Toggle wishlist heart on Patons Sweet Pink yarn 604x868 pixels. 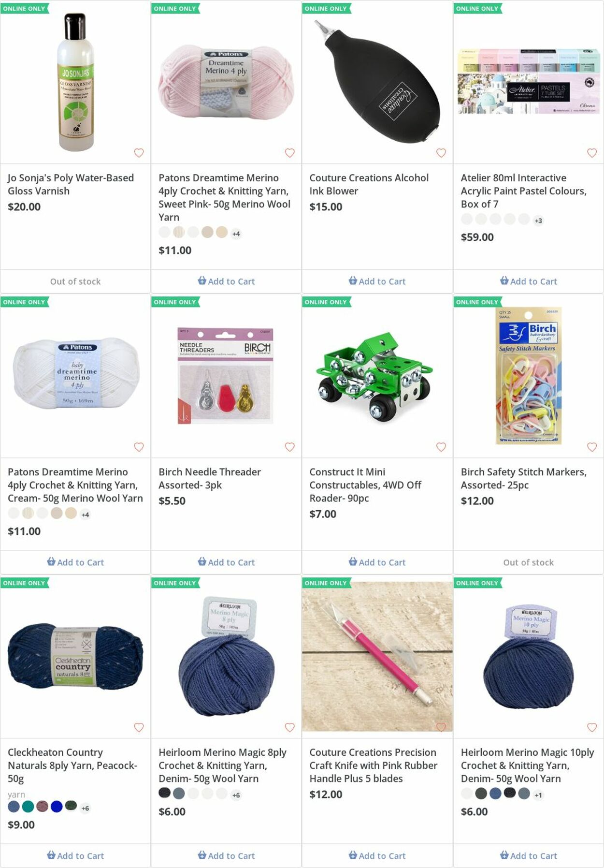(x=289, y=153)
